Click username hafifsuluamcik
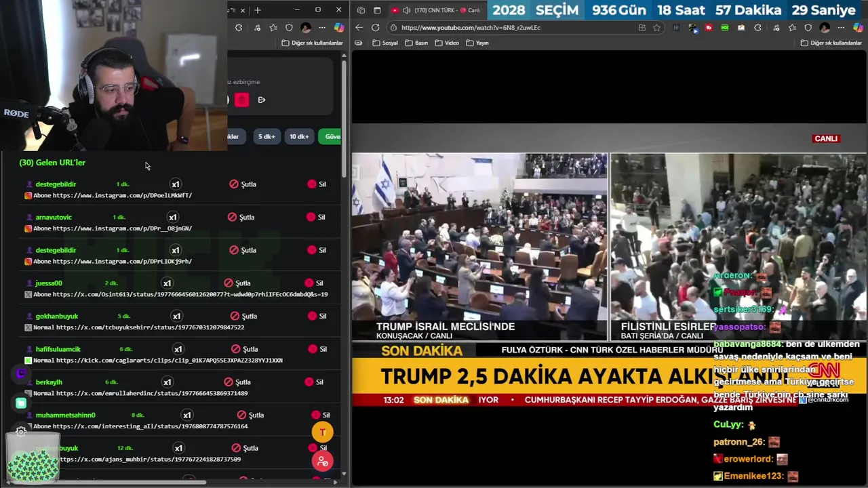Image resolution: width=868 pixels, height=488 pixels. (58, 349)
